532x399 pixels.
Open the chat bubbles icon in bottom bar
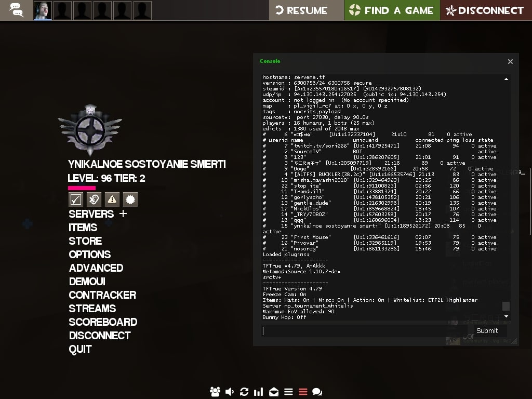click(x=317, y=392)
